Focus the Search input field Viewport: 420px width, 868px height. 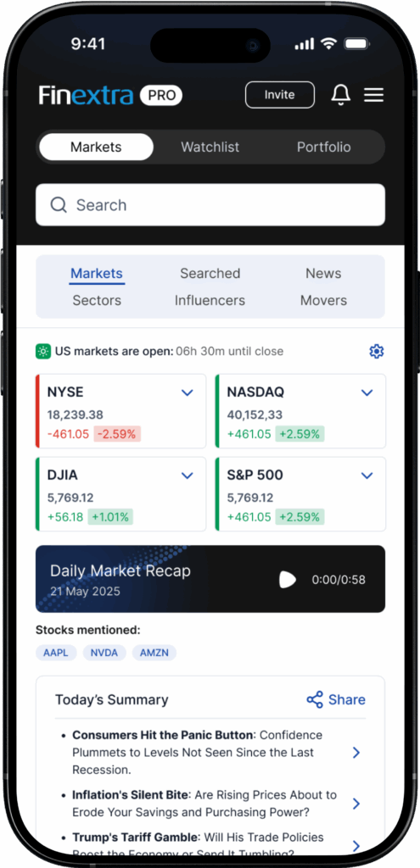pos(210,205)
